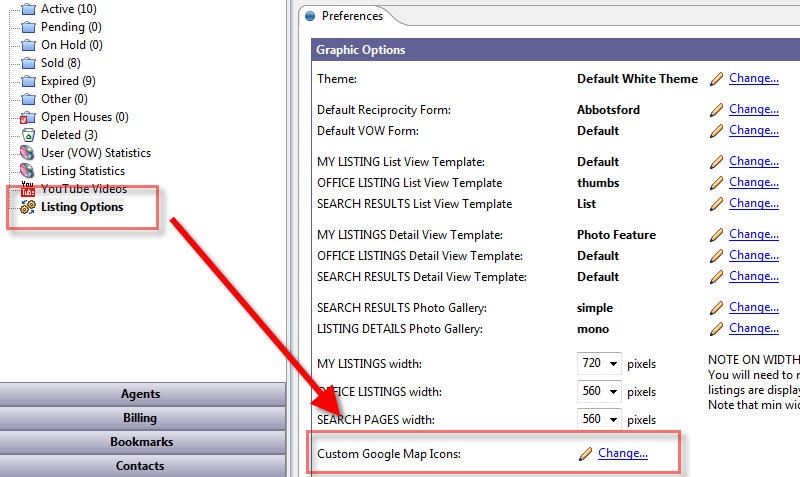Click pencil icon for Default VOW Form
The image size is (800, 477).
(716, 131)
